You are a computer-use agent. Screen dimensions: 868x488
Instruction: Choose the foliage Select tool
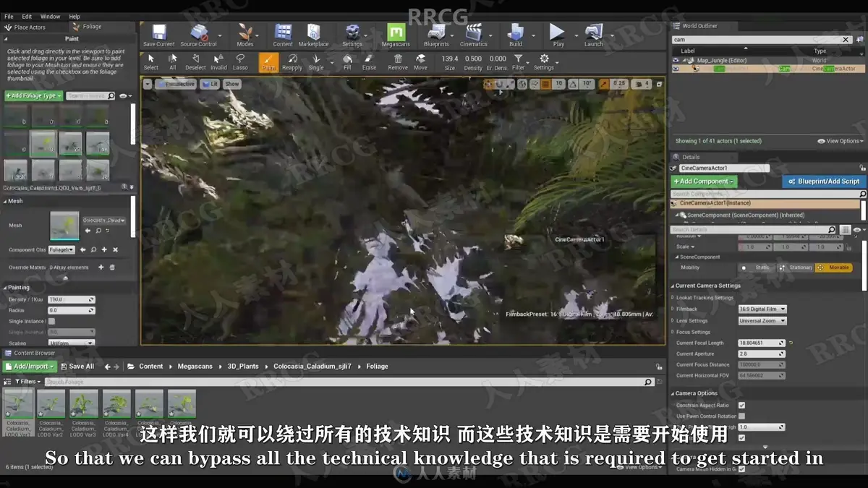[x=150, y=62]
